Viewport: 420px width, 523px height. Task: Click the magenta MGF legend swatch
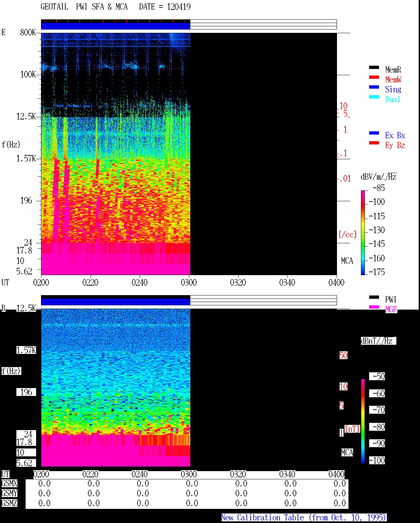[x=374, y=307]
